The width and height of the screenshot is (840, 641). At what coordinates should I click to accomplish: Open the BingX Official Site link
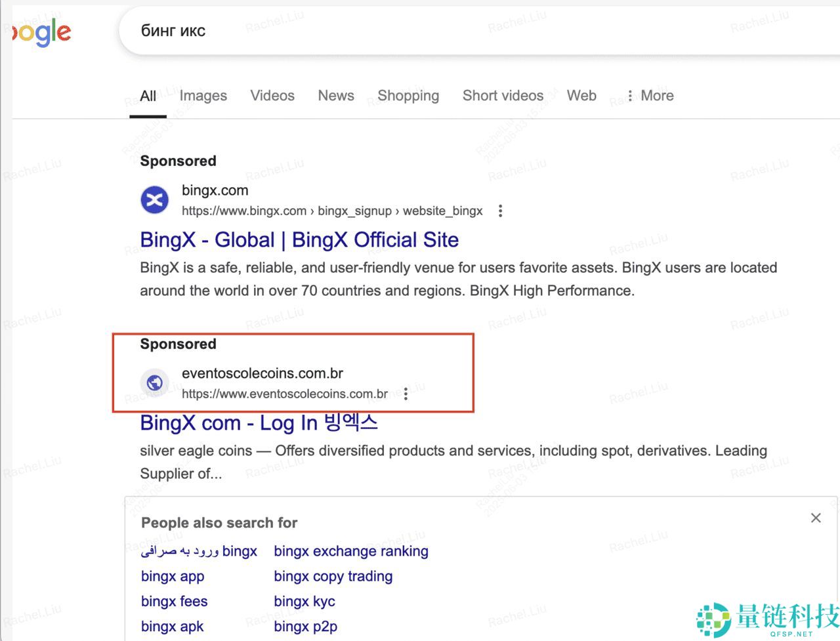pyautogui.click(x=299, y=240)
